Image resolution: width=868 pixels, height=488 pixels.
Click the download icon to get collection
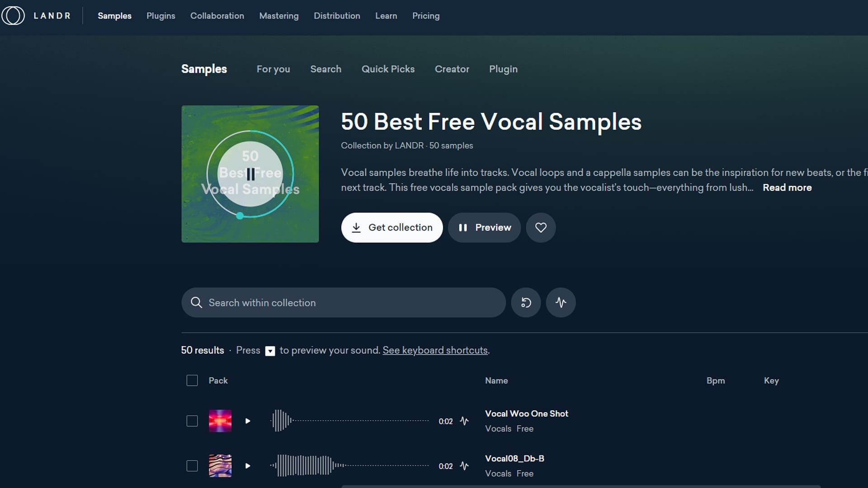(357, 227)
